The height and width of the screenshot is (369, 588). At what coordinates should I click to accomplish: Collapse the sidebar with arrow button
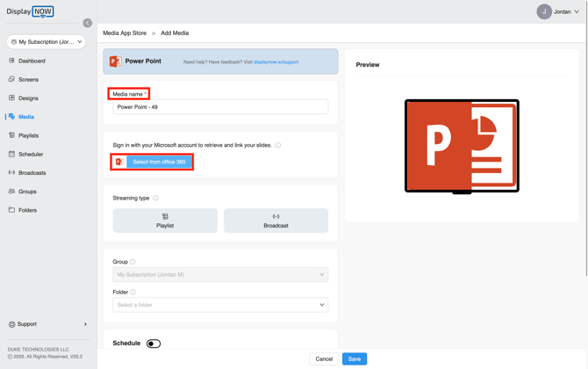[x=88, y=23]
